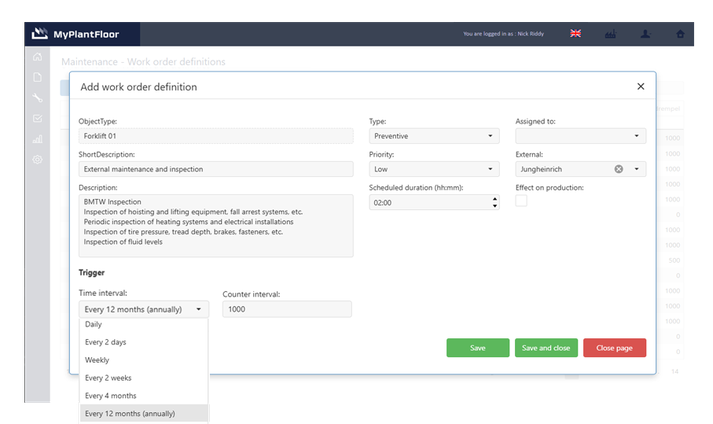Open the Priority dropdown showing Low

(x=434, y=169)
